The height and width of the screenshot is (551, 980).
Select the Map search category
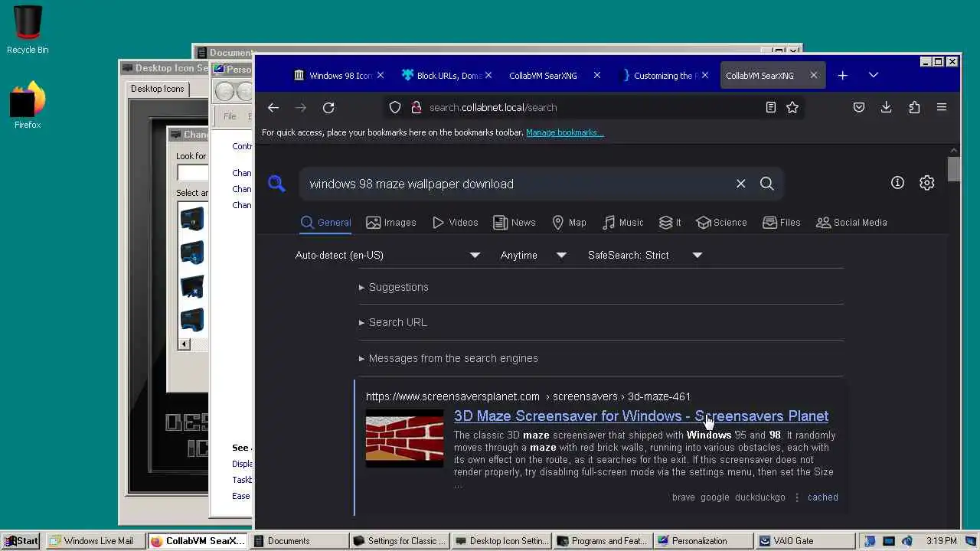click(569, 223)
